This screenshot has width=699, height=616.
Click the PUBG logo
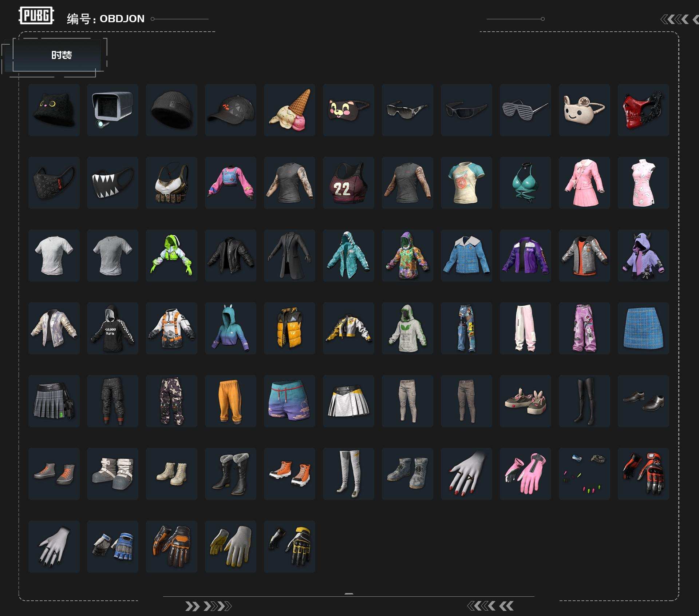pyautogui.click(x=36, y=16)
